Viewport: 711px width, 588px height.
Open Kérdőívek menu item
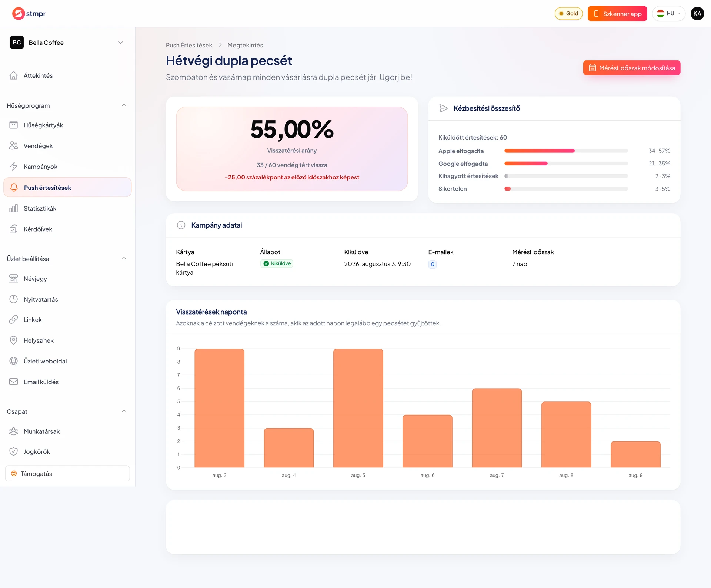tap(67, 229)
